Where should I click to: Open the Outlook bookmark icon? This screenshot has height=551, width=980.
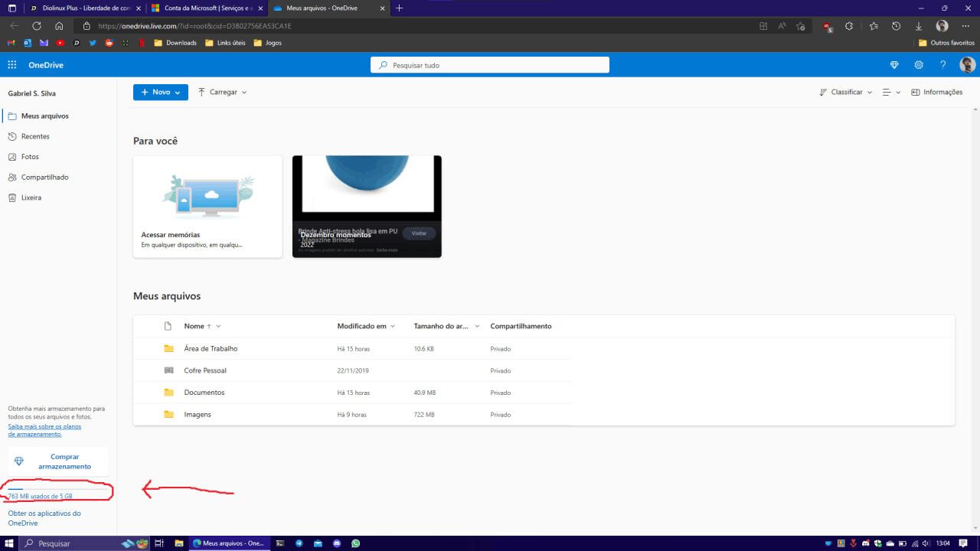(x=28, y=43)
